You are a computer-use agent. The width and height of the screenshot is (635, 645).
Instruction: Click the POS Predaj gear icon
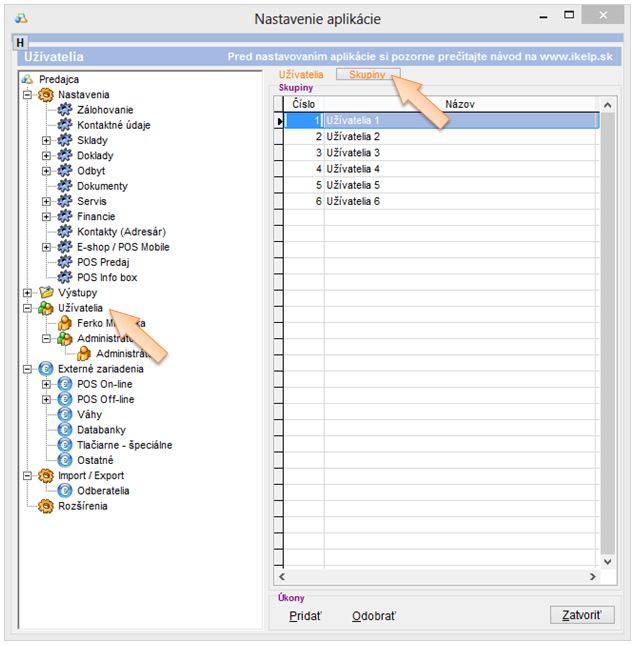[65, 262]
